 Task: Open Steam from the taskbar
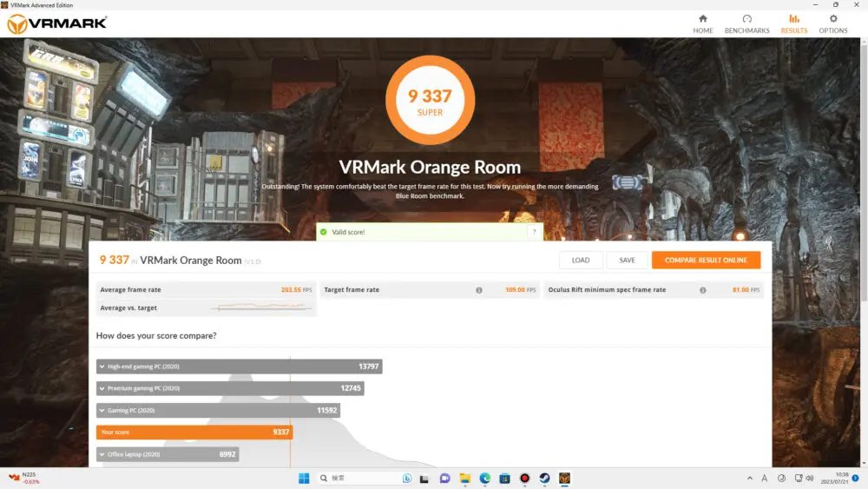point(545,479)
